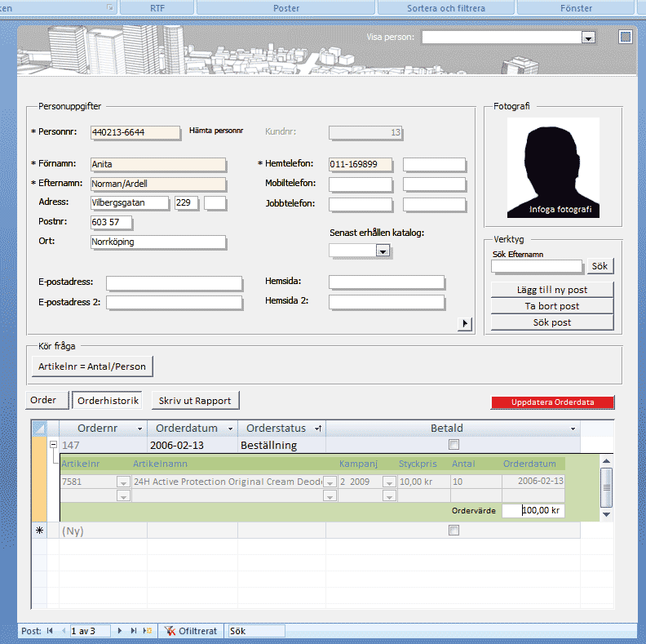Click Skriv ut Rapport button
Screen dimensions: 646x644
tap(195, 400)
